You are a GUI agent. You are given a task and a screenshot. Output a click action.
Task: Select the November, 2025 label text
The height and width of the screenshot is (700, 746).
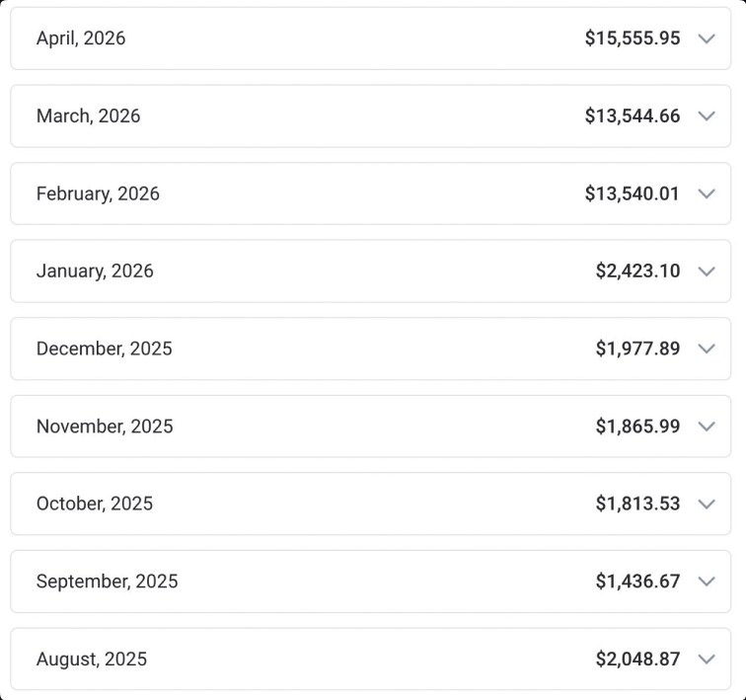[x=105, y=427]
